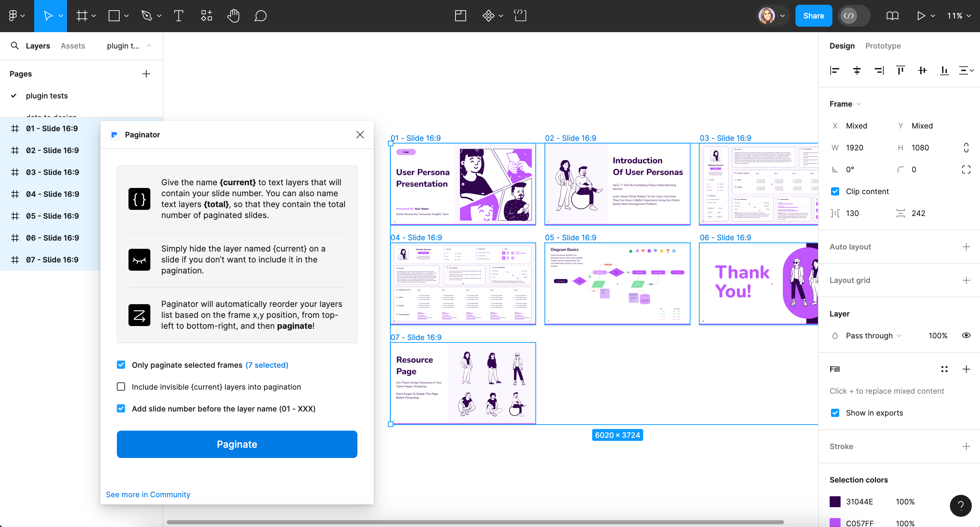This screenshot has height=527, width=980.
Task: Click the Paginate button
Action: [x=237, y=444]
